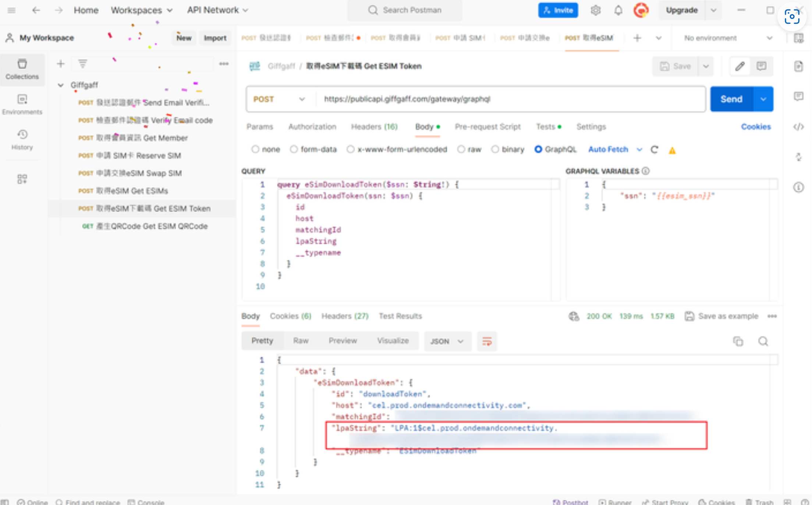Open the documentation icon in right sidebar

click(x=798, y=66)
